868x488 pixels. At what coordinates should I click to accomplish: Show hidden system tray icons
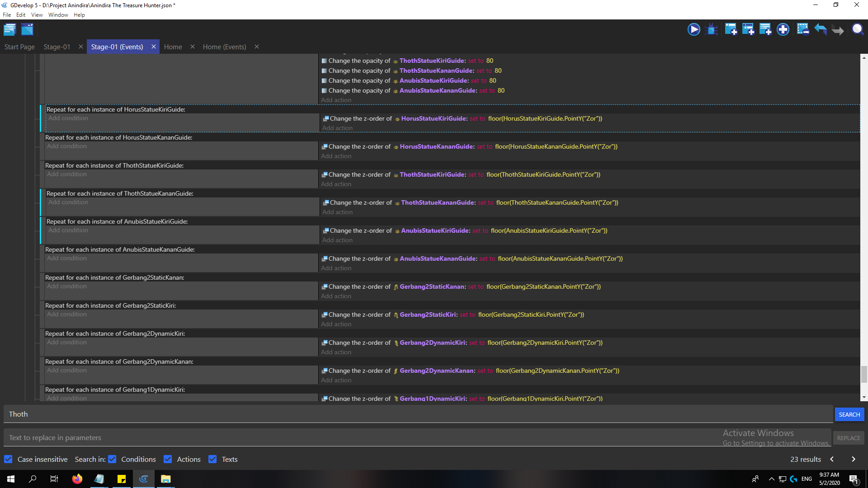(x=771, y=479)
